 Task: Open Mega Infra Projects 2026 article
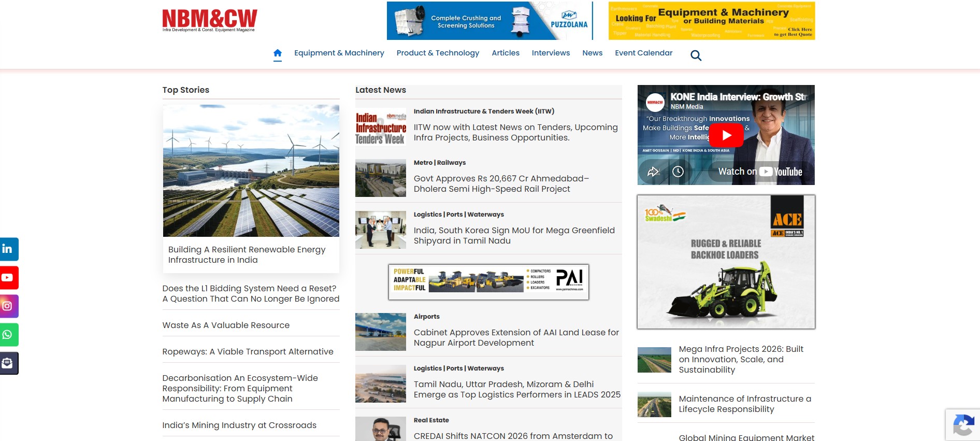741,360
